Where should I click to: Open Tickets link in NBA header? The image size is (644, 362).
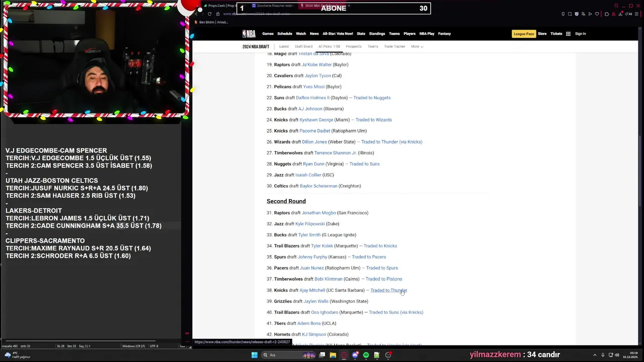pos(556,34)
